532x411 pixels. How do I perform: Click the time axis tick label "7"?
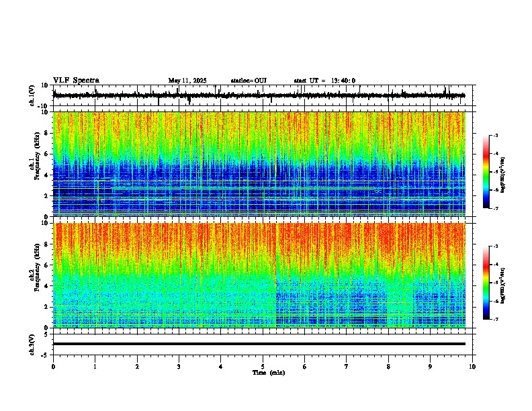(347, 367)
